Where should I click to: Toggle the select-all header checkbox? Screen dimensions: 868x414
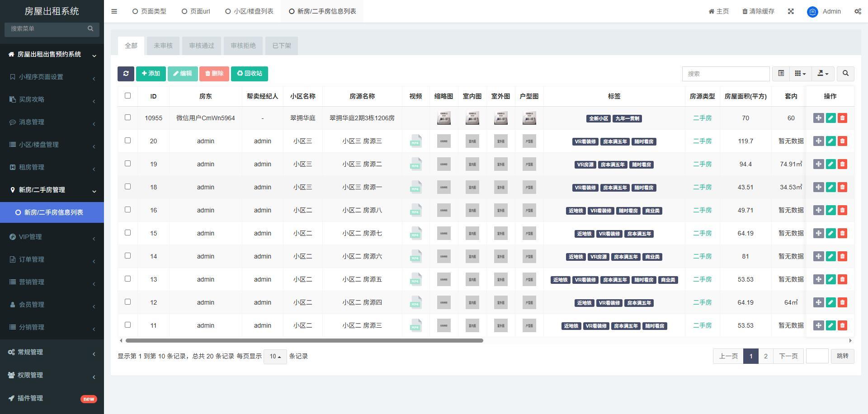click(x=127, y=96)
